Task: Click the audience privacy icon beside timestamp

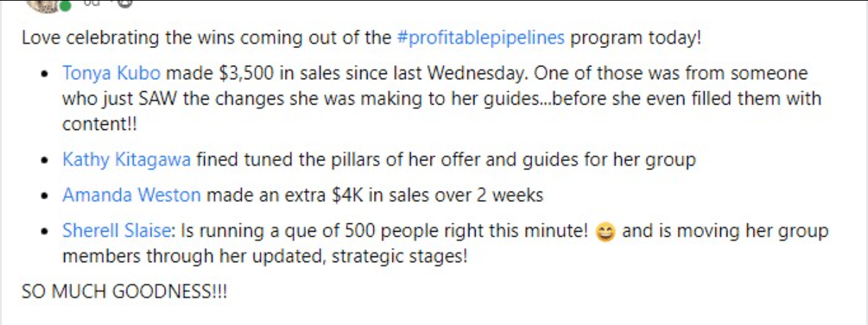Action: tap(124, 4)
